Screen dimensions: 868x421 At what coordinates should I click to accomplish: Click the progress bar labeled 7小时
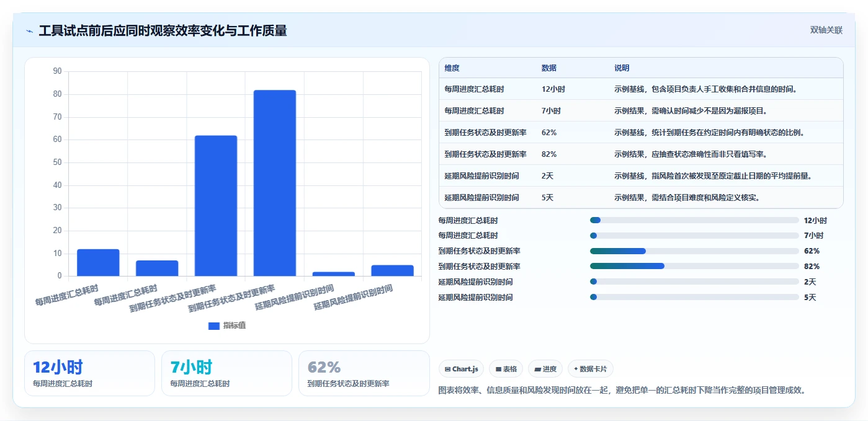(694, 236)
